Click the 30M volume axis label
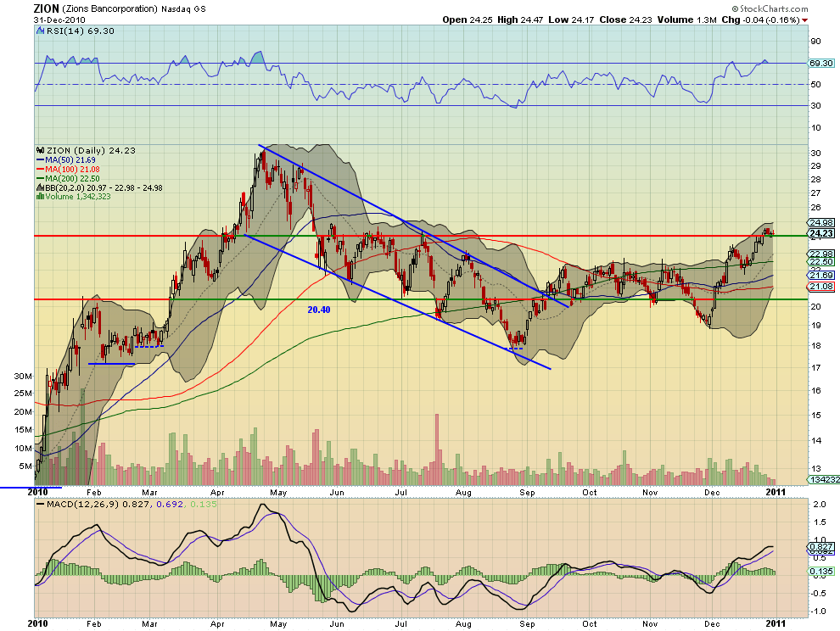The image size is (840, 631). click(x=23, y=376)
